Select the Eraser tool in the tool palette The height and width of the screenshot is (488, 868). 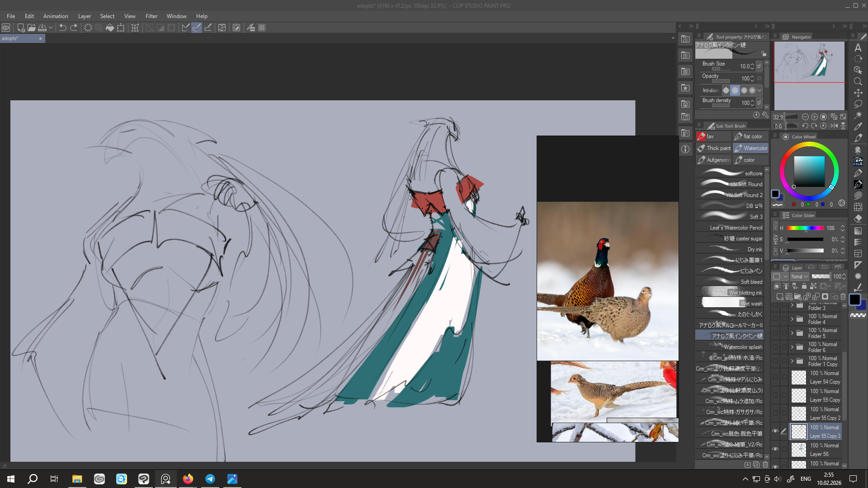coord(858,218)
